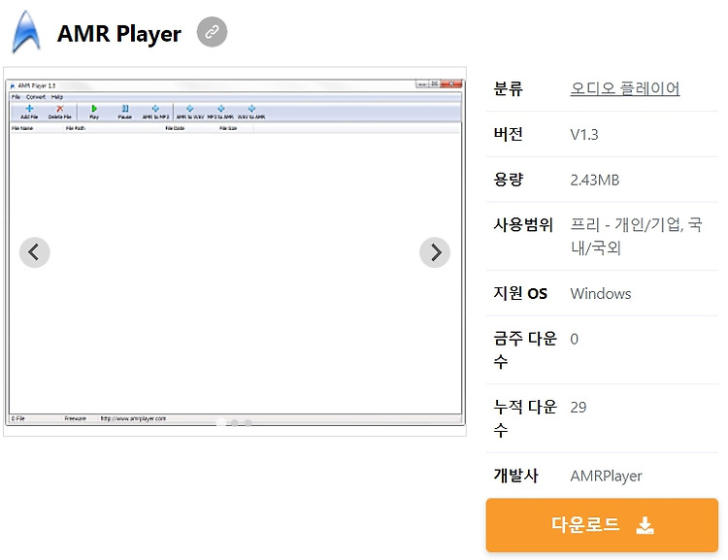
Task: Open the 오디오 플레이어 category link
Action: click(624, 88)
